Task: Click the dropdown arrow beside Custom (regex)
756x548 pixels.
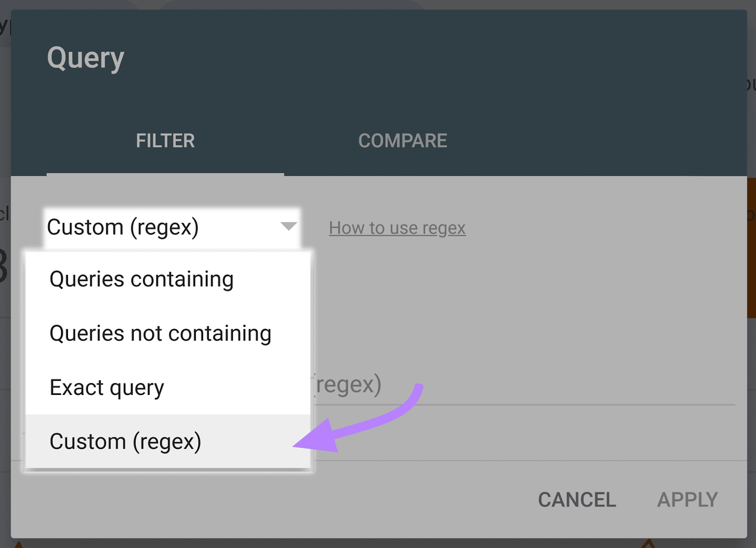Action: click(x=288, y=226)
